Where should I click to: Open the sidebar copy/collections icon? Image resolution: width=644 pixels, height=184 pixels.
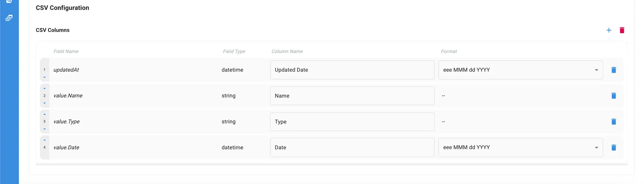tap(9, 18)
